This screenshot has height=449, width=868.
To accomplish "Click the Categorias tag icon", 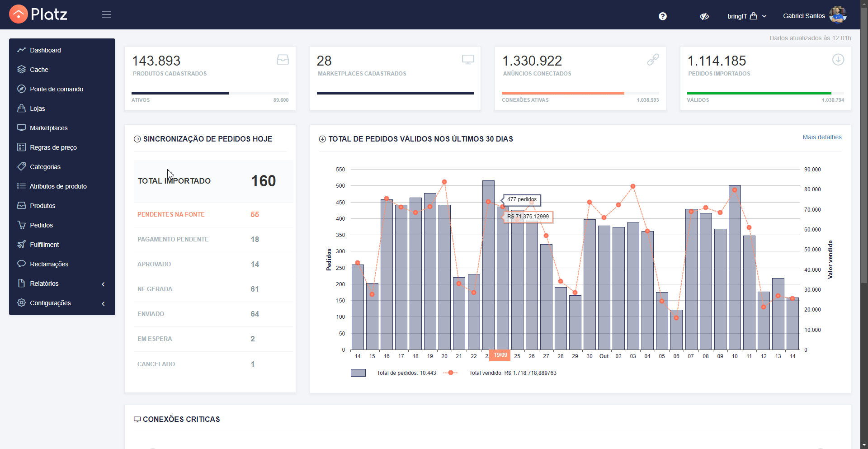I will pos(21,166).
